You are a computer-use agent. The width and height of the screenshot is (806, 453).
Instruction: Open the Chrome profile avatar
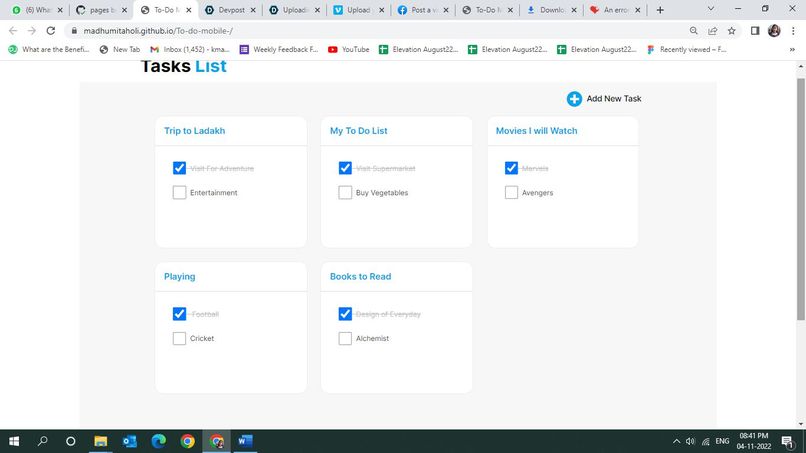pos(774,31)
